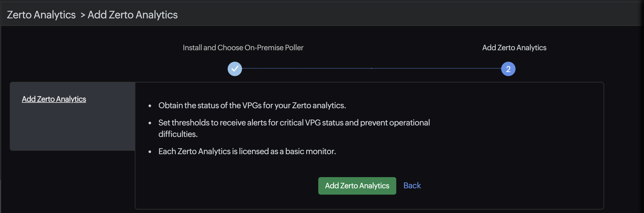
Task: Click the Back link
Action: click(x=412, y=185)
